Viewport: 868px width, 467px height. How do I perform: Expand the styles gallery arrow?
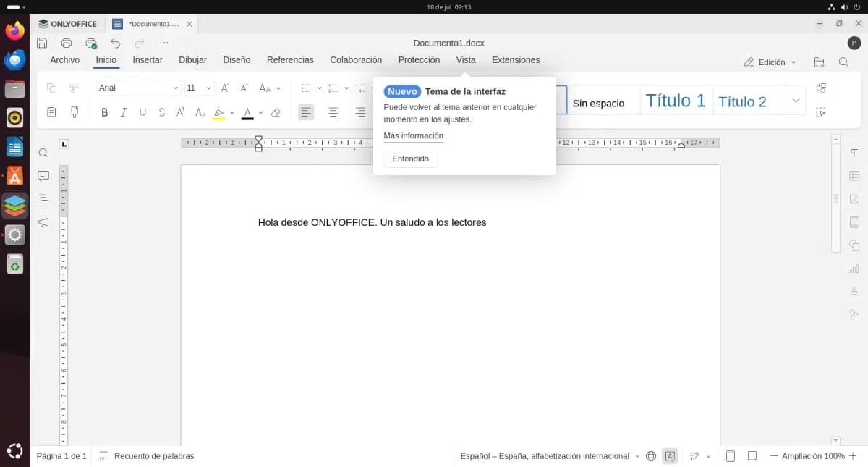tap(796, 101)
